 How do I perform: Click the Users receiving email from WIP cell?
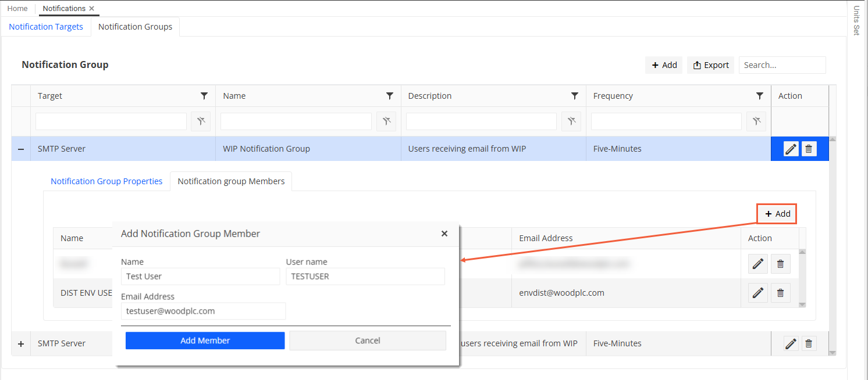point(493,149)
